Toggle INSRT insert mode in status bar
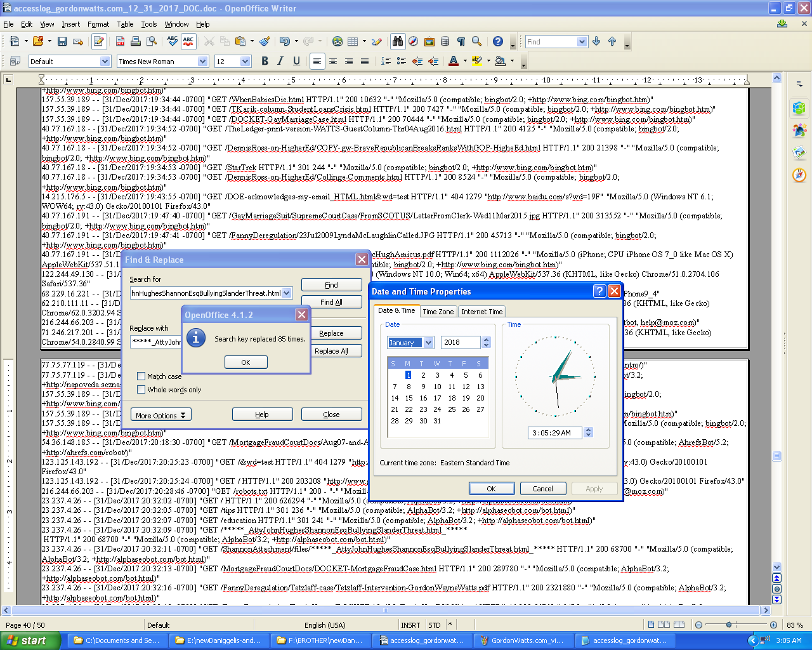 [x=410, y=625]
